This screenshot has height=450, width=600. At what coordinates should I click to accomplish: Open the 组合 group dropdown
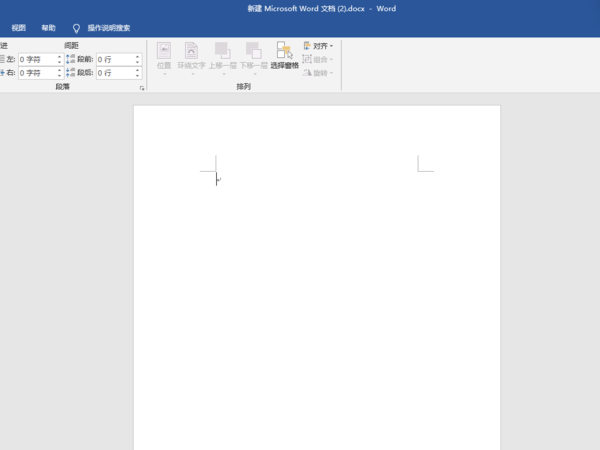[318, 59]
